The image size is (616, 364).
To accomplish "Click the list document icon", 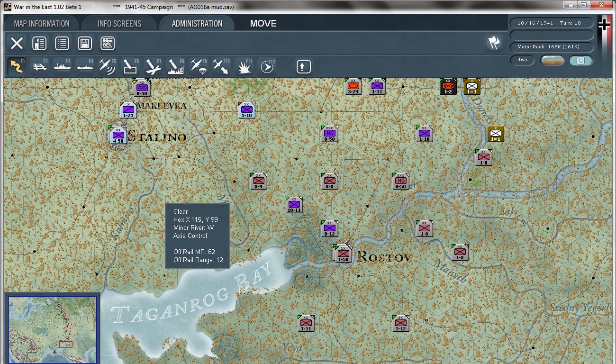I will click(62, 44).
